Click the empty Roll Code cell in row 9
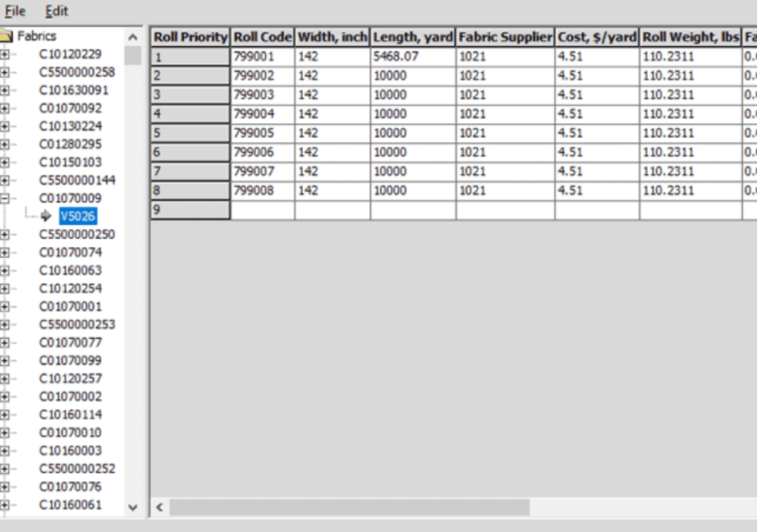The height and width of the screenshot is (532, 757). (263, 210)
